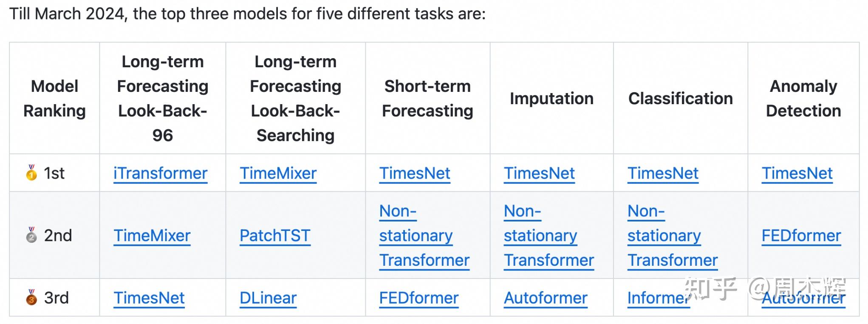The width and height of the screenshot is (868, 324).
Task: Click TimesNet link under Imputation column
Action: tap(539, 173)
